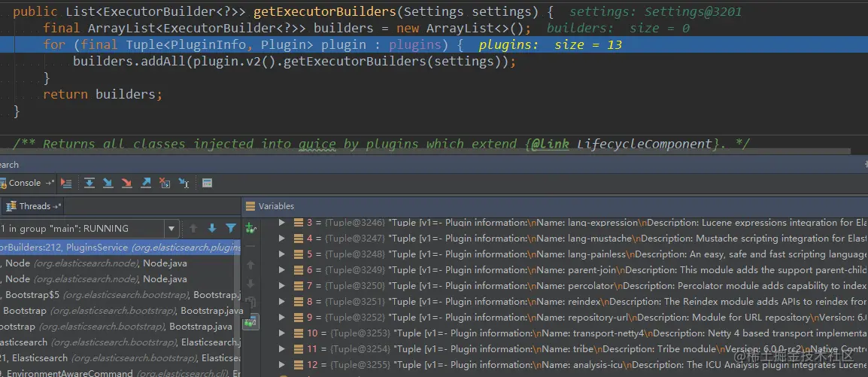Expand variable 12 analysis-icu tuple
The height and width of the screenshot is (377, 868).
coord(282,365)
